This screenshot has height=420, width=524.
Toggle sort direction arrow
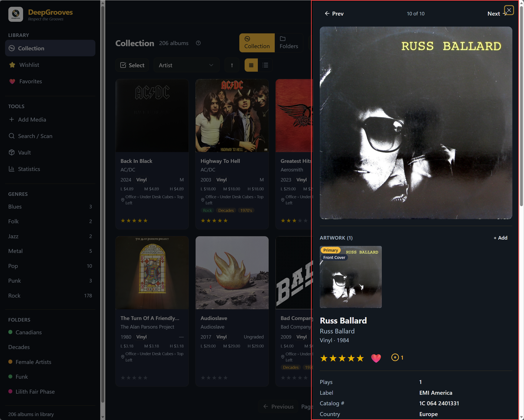click(232, 65)
